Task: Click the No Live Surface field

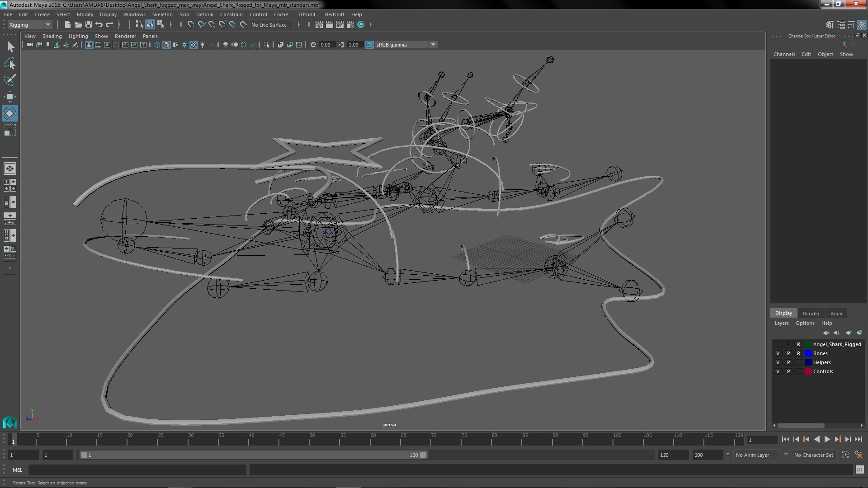Action: click(x=271, y=25)
